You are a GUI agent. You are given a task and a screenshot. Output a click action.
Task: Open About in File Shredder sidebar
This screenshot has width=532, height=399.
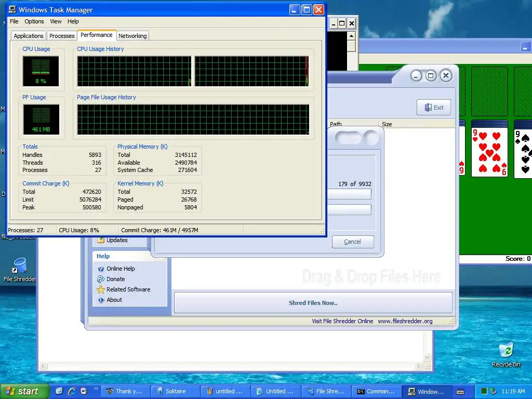[114, 300]
